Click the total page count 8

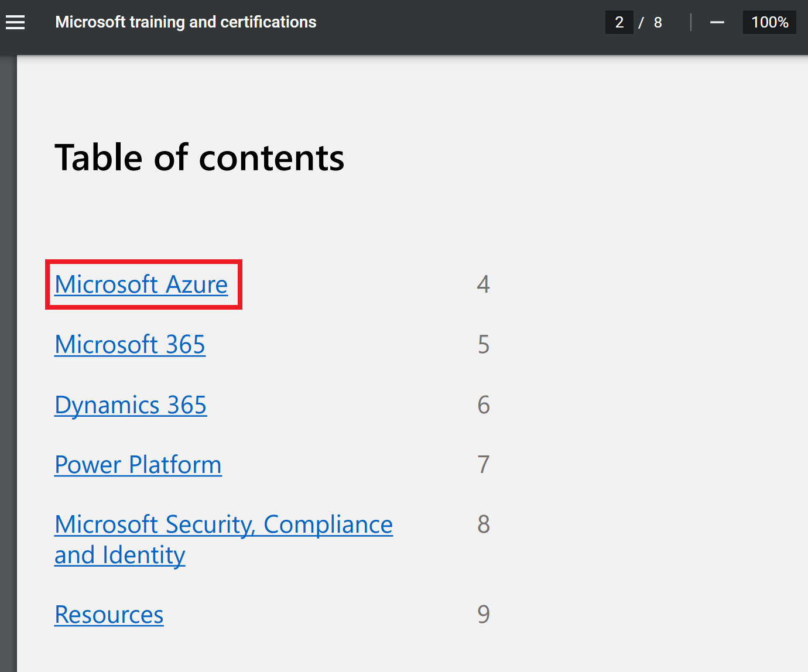(x=658, y=22)
